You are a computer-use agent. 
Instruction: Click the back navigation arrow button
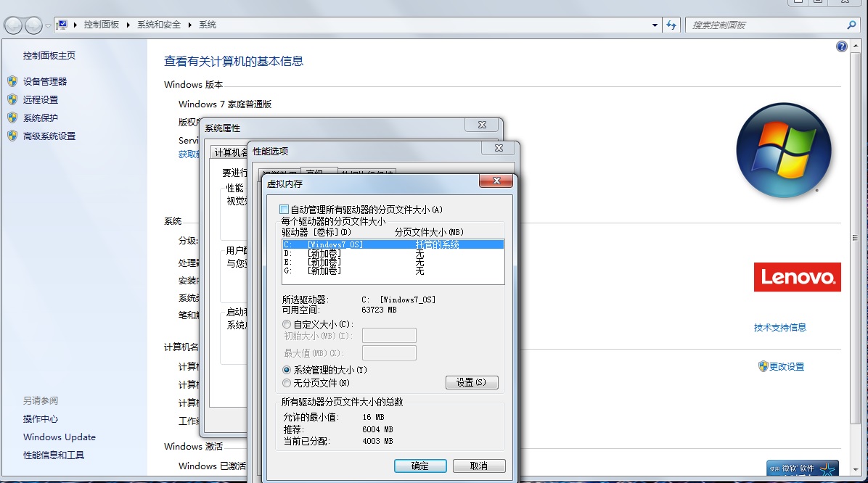[13, 25]
